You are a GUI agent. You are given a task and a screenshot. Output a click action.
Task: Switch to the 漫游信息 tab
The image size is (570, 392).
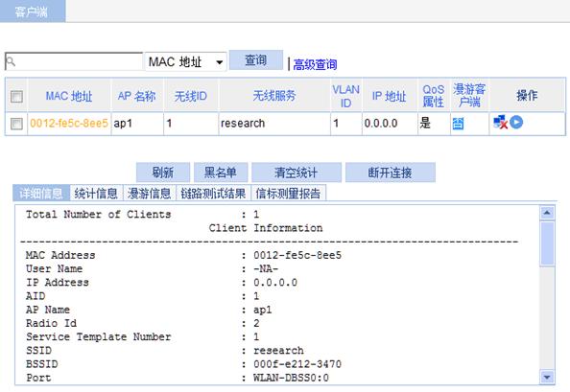[150, 193]
